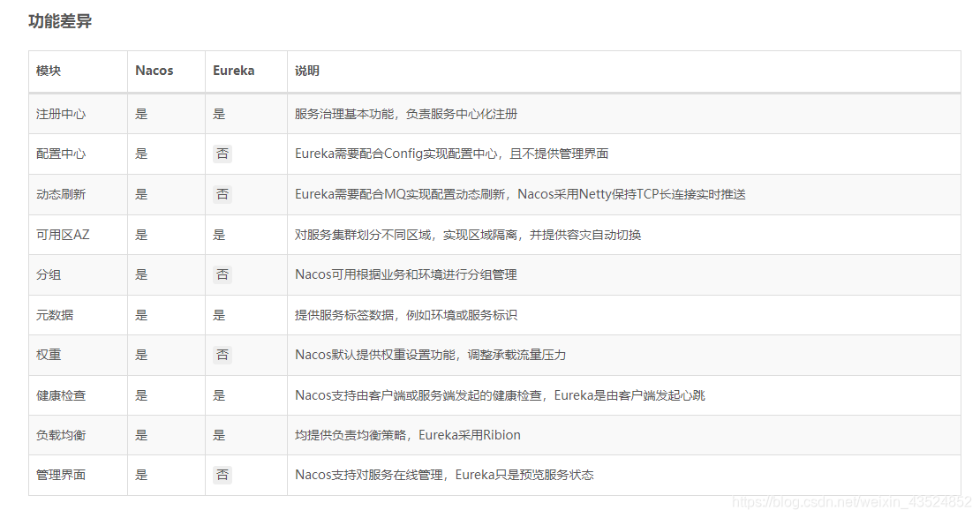Click the 说明 column header
Image resolution: width=980 pixels, height=518 pixels.
[x=307, y=71]
